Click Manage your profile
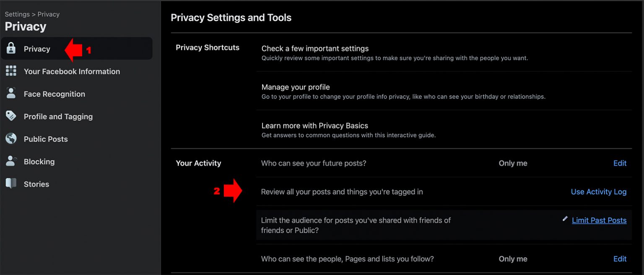 coord(295,87)
